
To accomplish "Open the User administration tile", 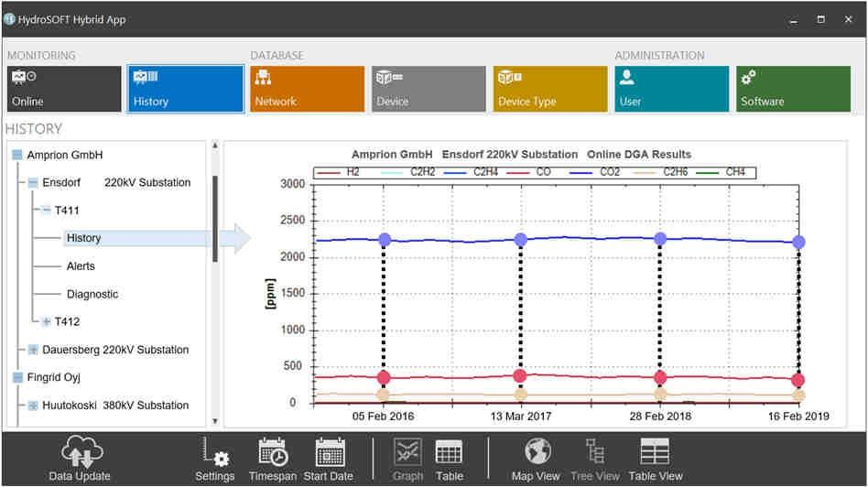I will [671, 89].
